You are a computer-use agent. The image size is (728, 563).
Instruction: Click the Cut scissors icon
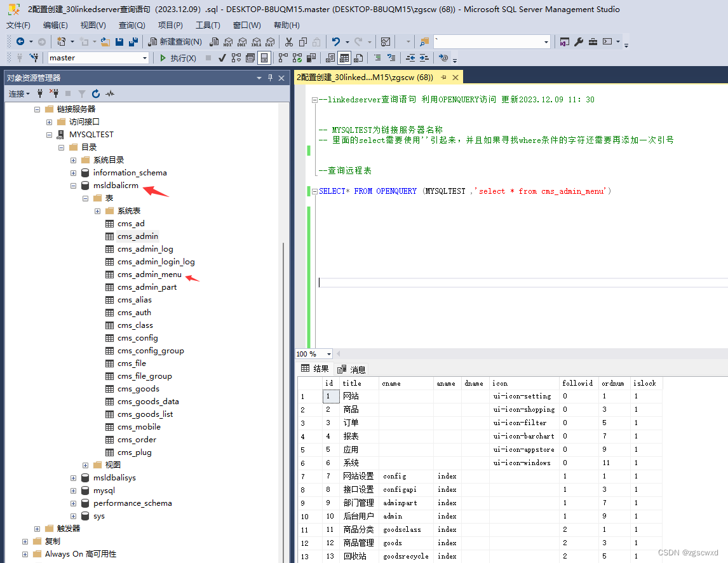point(289,42)
